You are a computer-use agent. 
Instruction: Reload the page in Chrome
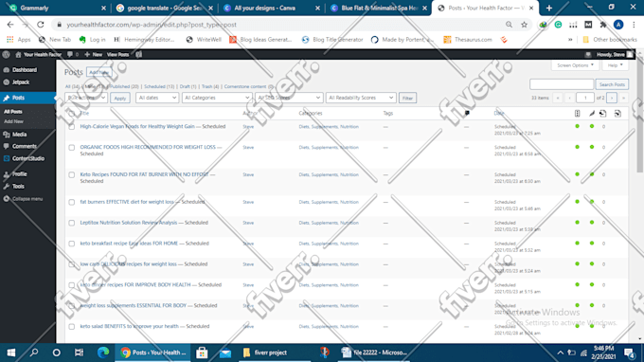(x=40, y=25)
